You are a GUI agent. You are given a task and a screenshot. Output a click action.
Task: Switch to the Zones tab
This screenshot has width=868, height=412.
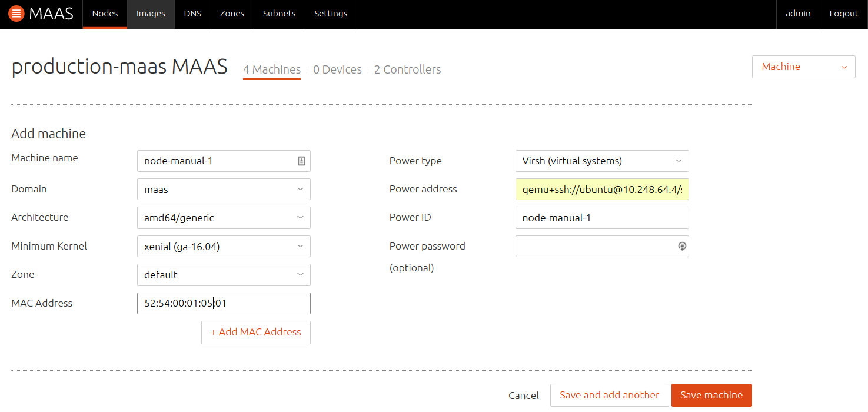tap(232, 14)
